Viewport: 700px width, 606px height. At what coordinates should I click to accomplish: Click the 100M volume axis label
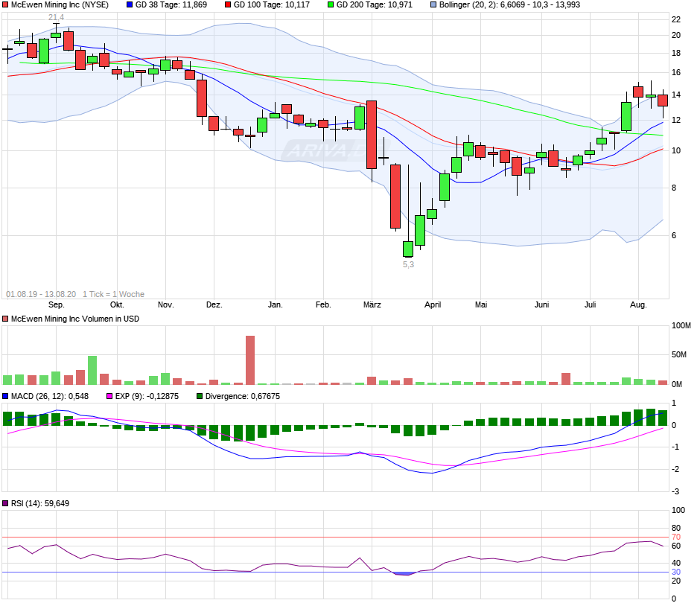pyautogui.click(x=681, y=326)
